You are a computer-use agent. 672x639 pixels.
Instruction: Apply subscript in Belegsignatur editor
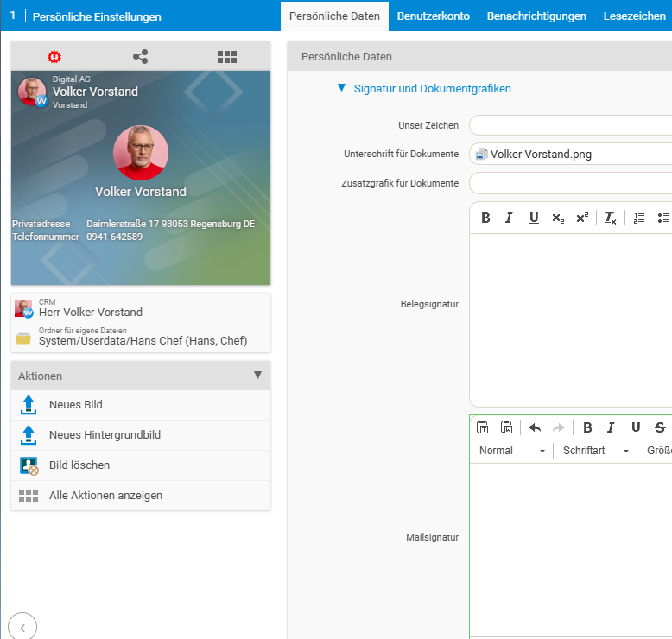(x=558, y=218)
